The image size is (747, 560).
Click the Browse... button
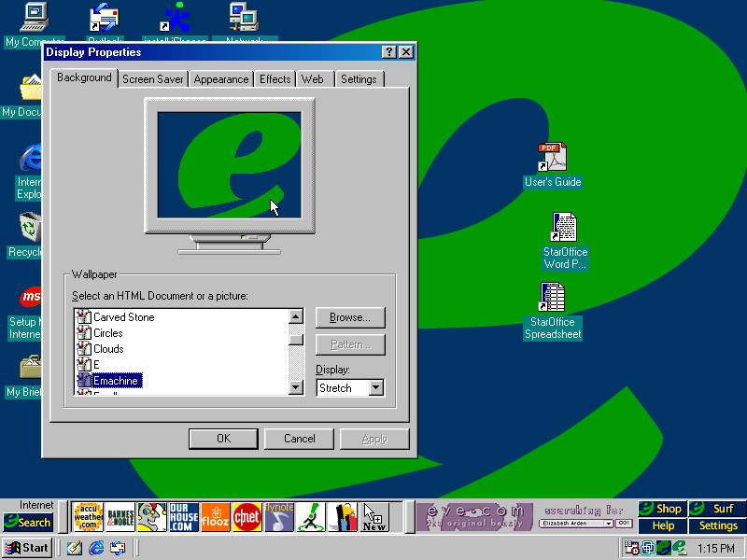point(350,317)
